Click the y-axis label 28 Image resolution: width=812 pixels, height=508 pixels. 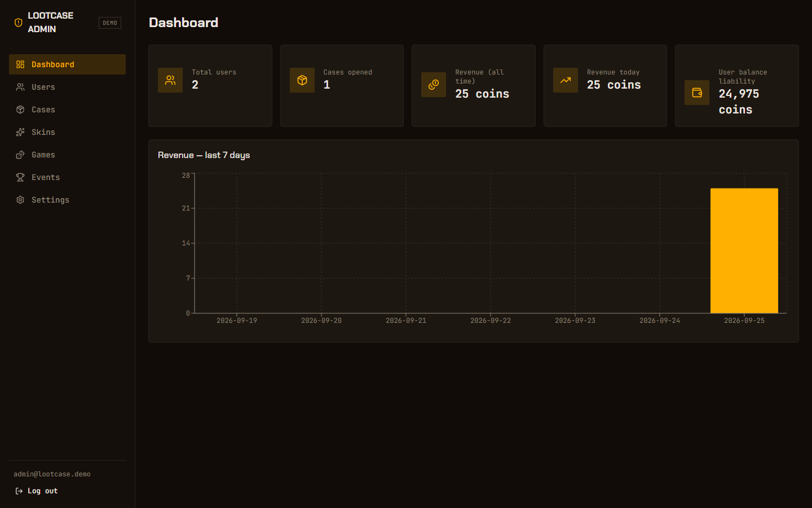(186, 176)
